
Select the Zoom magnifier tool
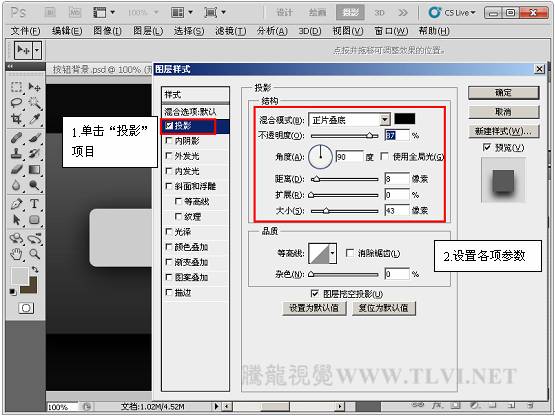click(x=35, y=254)
